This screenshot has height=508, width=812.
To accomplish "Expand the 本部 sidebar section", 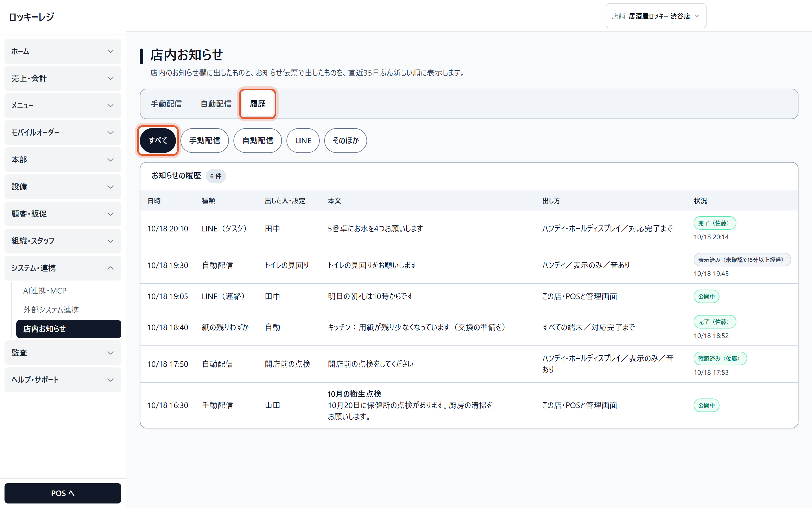I will [63, 159].
